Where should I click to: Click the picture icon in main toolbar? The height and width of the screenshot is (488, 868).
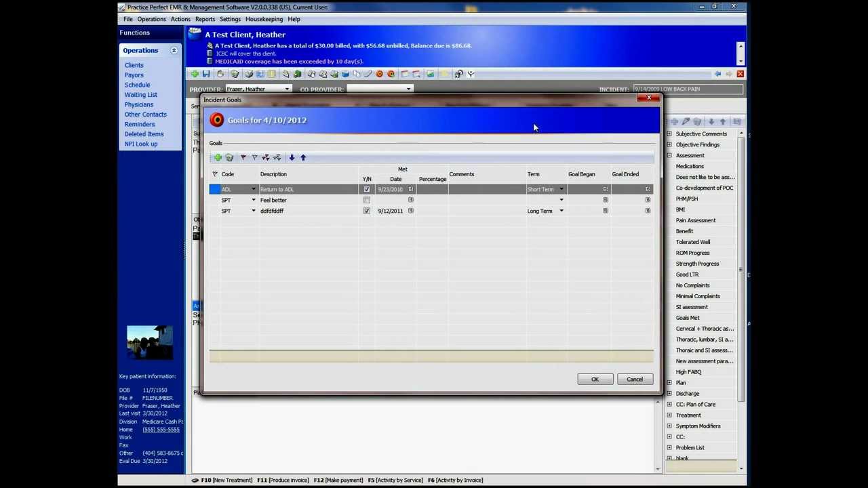click(x=430, y=74)
